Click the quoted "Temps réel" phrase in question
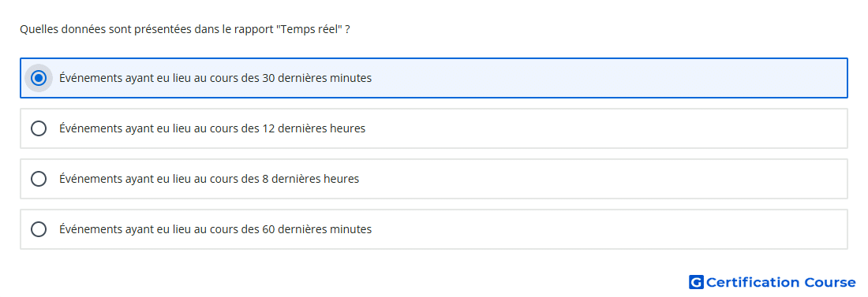This screenshot has width=868, height=297. point(309,29)
